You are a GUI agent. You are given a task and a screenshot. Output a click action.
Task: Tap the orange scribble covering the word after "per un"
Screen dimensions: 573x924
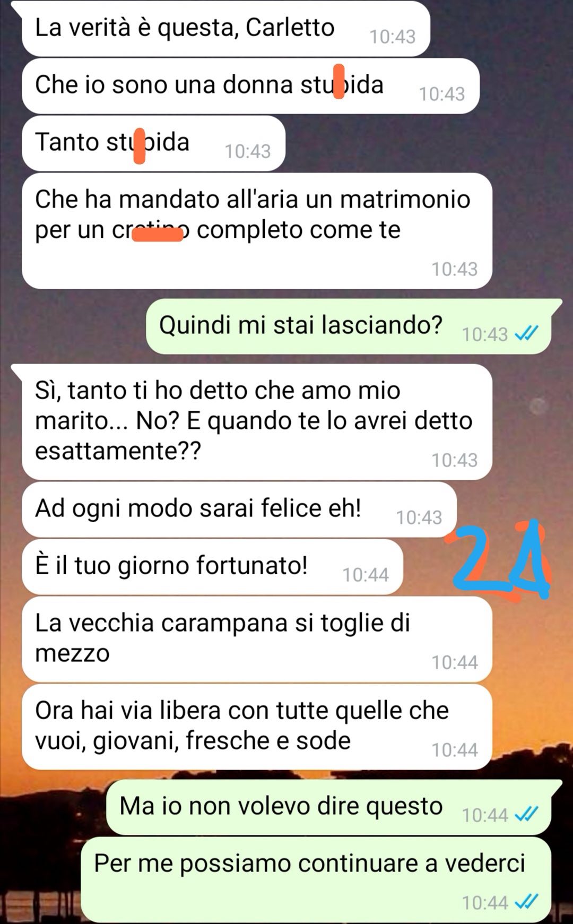[x=157, y=234]
